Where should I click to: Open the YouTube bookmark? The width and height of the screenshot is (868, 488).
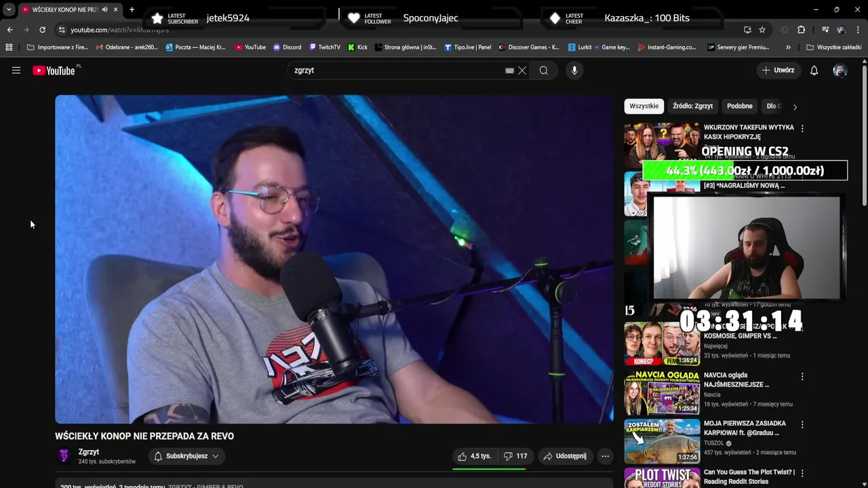pyautogui.click(x=250, y=47)
